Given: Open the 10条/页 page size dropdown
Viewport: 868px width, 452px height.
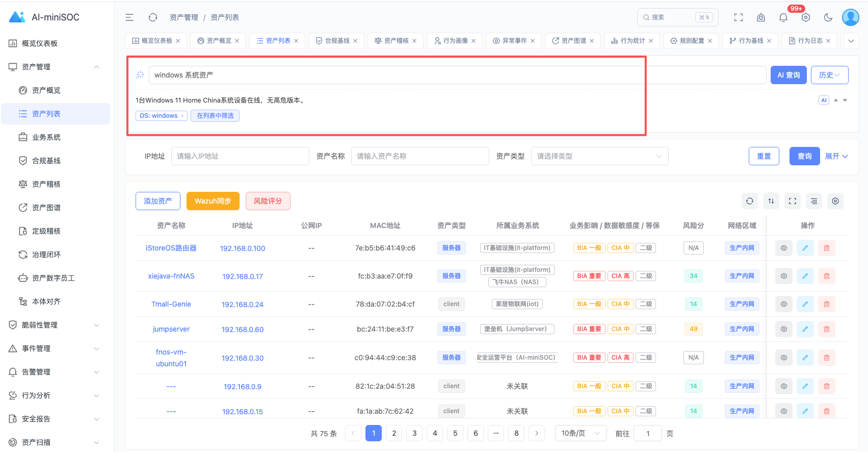Looking at the screenshot, I should click(x=581, y=433).
